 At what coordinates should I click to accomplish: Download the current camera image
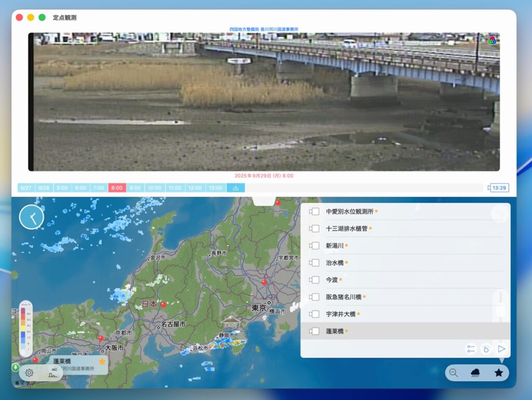pos(235,188)
